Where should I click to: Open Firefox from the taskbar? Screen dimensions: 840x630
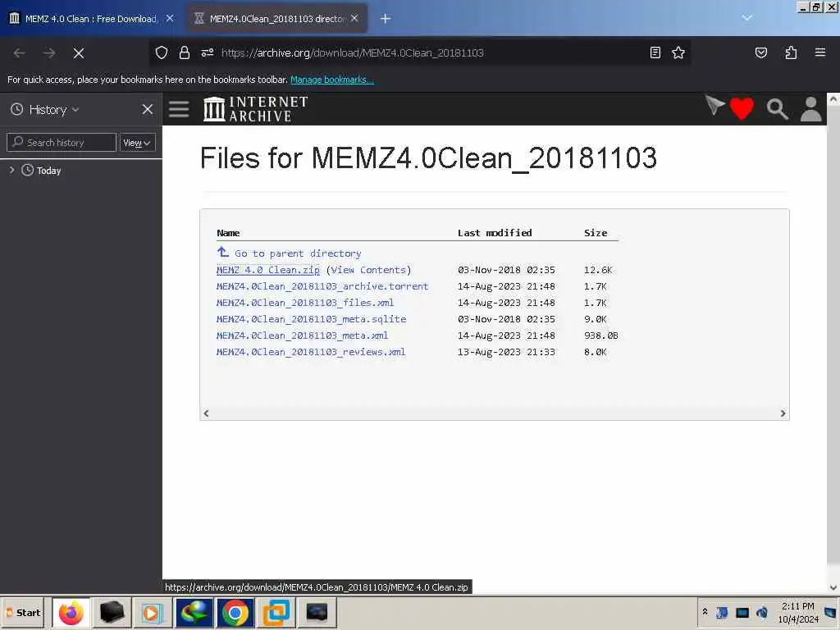click(x=71, y=612)
